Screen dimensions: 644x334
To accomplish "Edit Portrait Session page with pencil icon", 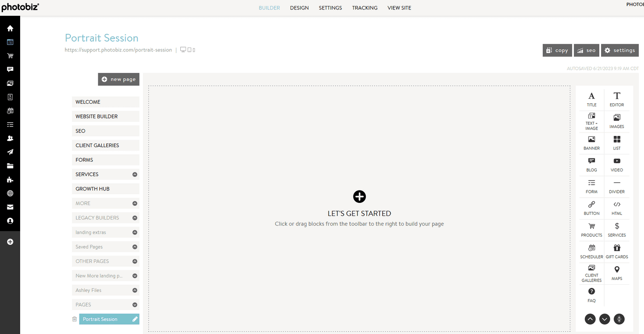I will tap(135, 319).
